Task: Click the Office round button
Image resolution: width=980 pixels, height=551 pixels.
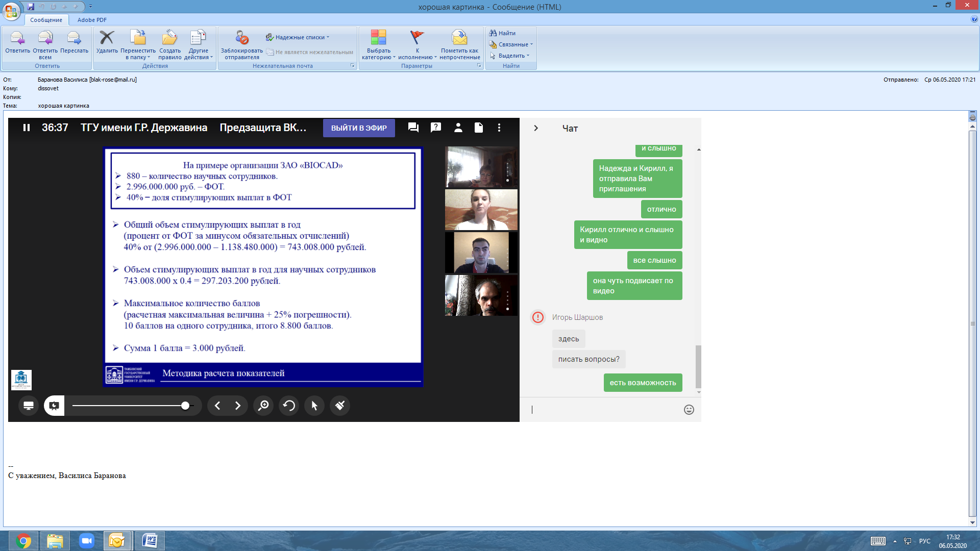Action: tap(11, 11)
